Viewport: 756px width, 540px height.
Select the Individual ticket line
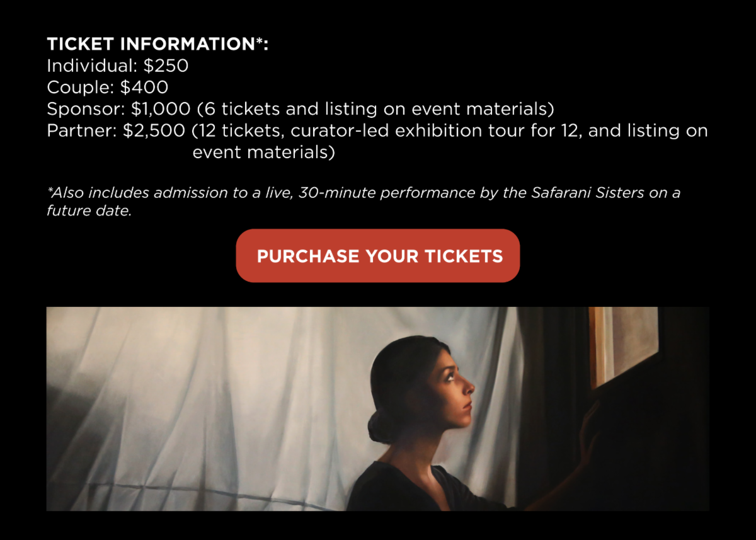[x=118, y=66]
